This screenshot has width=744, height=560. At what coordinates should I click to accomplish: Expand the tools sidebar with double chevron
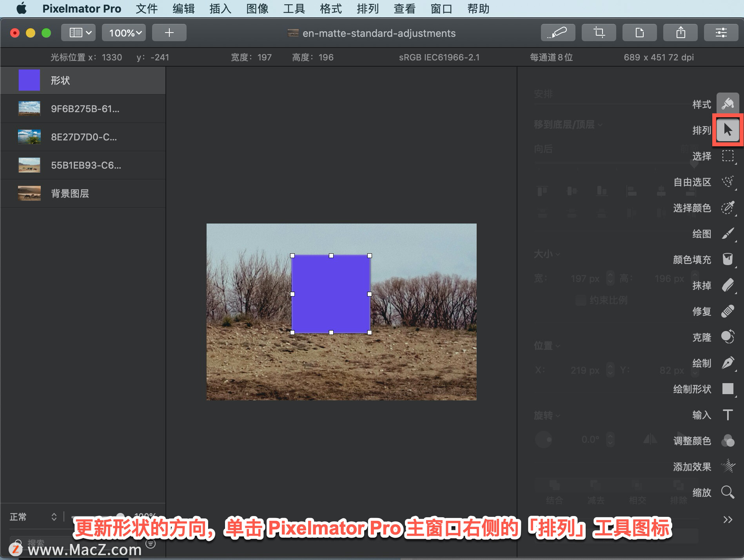click(x=728, y=520)
